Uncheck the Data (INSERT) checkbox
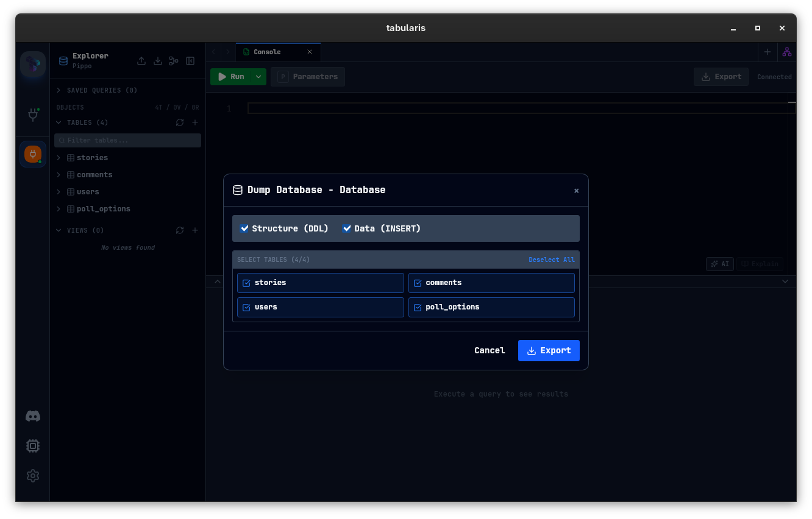The image size is (812, 519). click(x=347, y=228)
